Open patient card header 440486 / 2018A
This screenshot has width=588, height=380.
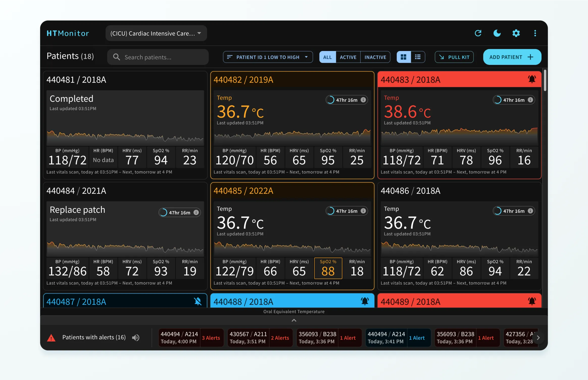459,191
